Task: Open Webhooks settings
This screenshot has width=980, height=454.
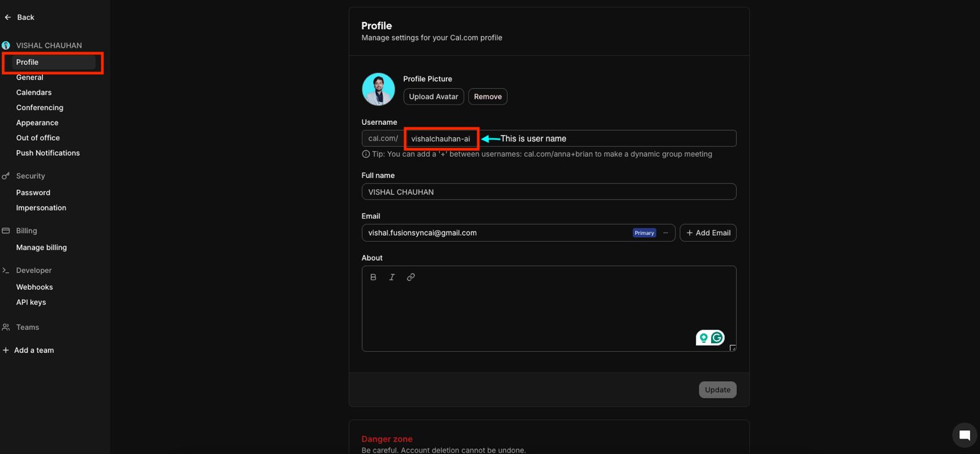Action: pos(34,287)
